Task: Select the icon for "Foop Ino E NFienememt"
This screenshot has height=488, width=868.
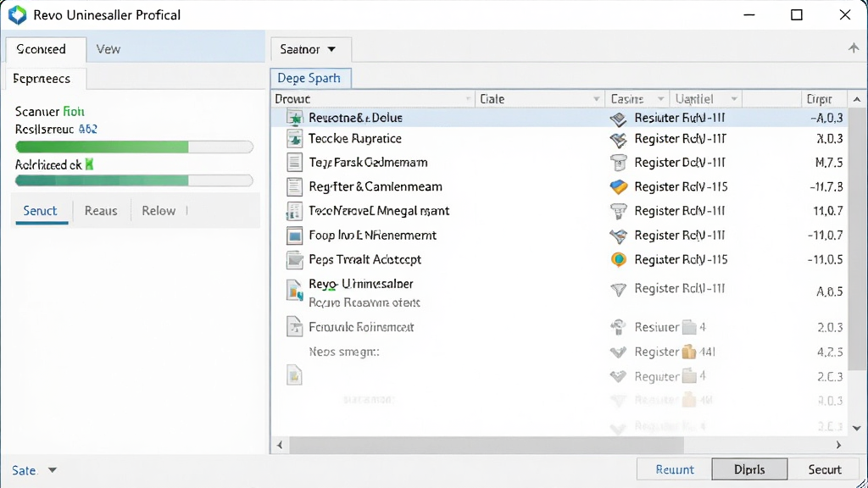Action: (294, 236)
